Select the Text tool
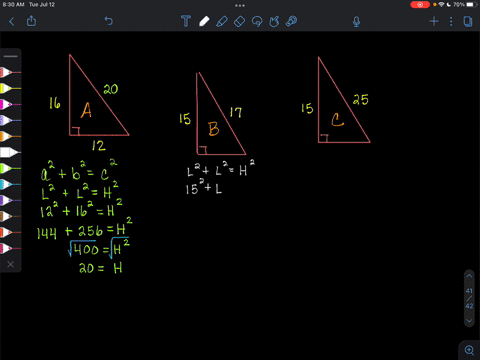The width and height of the screenshot is (480, 360). tap(186, 21)
